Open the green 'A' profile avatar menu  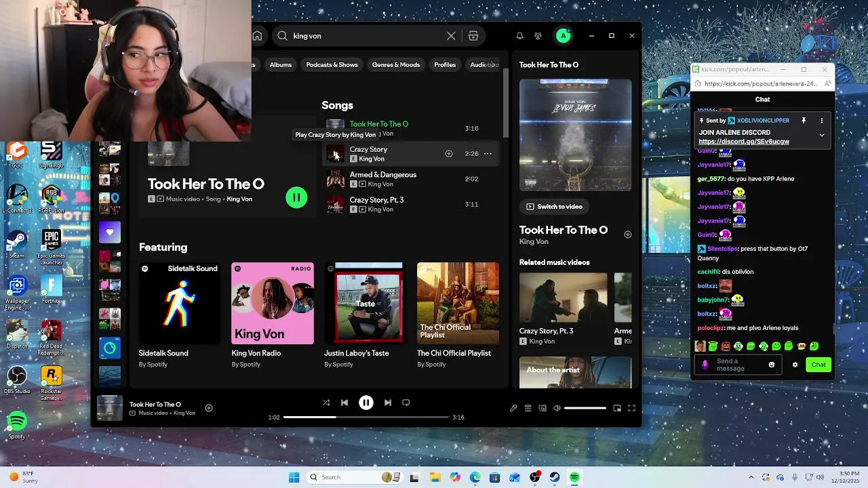click(x=563, y=36)
